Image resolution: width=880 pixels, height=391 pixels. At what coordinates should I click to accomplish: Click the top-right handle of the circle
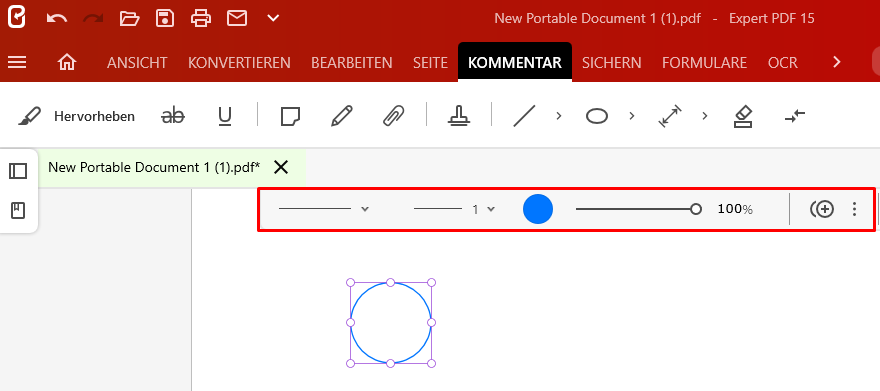coord(432,282)
